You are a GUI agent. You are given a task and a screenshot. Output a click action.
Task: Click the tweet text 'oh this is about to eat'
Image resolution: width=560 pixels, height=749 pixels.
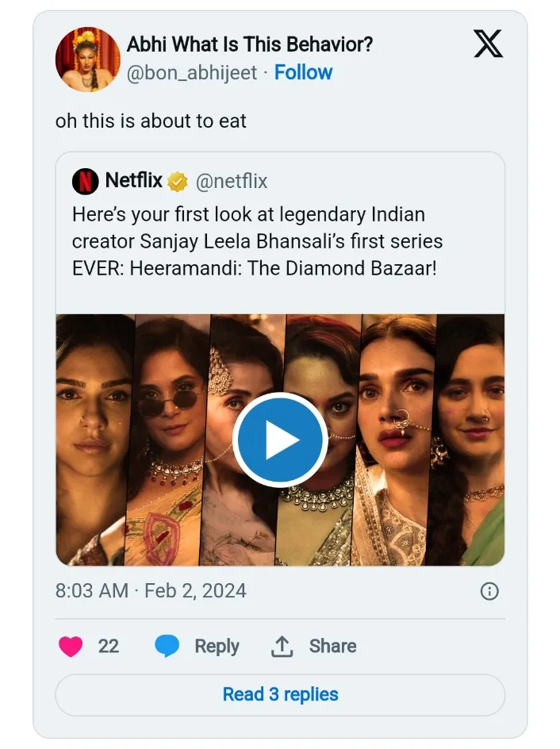[151, 121]
